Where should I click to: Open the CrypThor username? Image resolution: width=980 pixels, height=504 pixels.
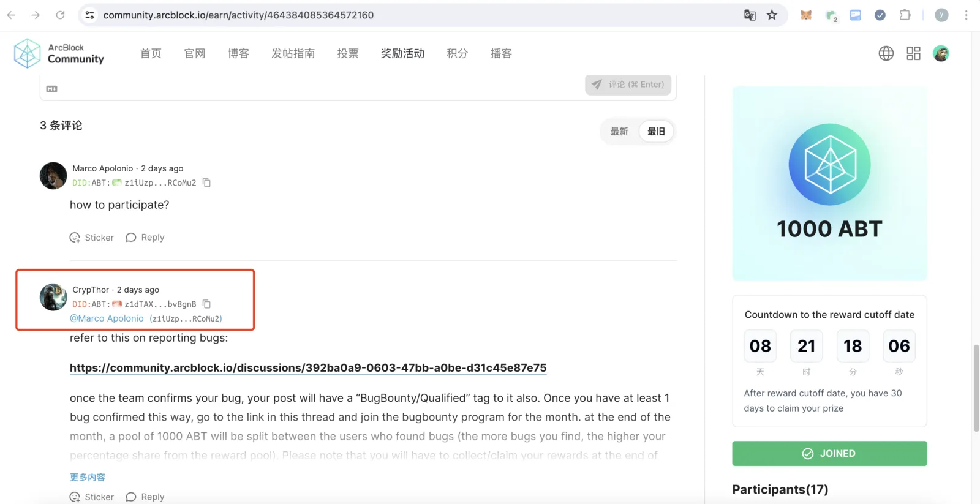(x=91, y=290)
